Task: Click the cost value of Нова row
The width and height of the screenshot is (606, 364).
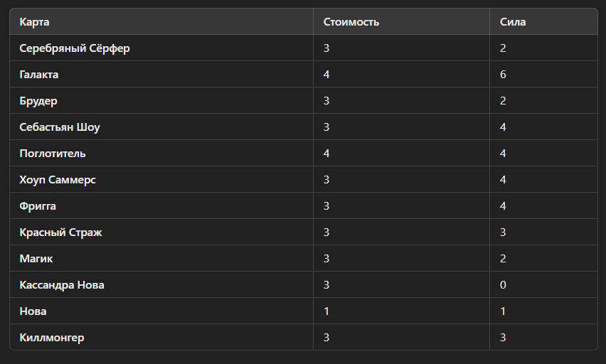Action: [326, 311]
